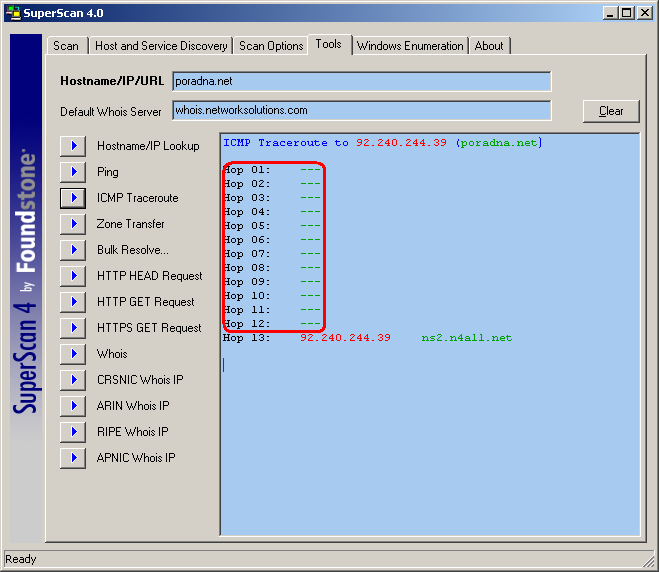
Task: Run the APNIC Whois IP arrow button
Action: coord(73,458)
